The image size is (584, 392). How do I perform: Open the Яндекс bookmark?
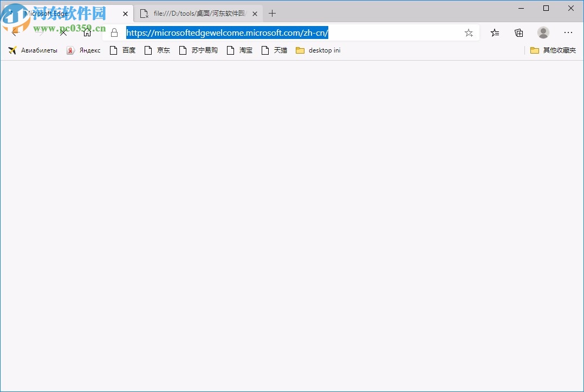click(83, 50)
